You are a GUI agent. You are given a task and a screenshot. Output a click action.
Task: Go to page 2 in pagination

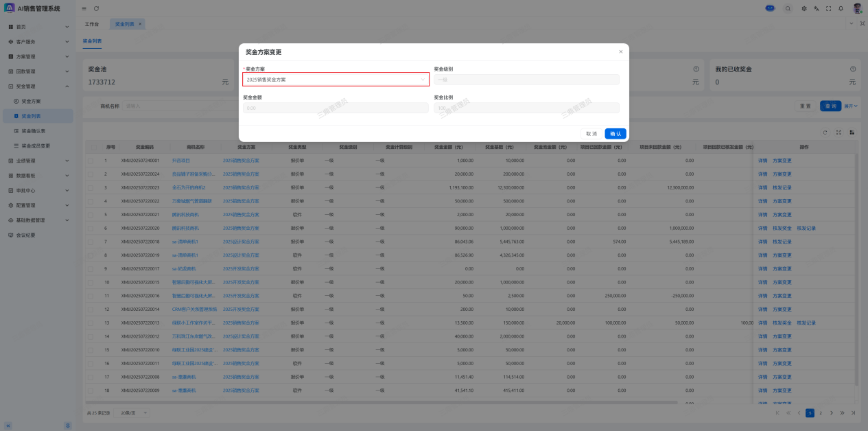(x=820, y=413)
